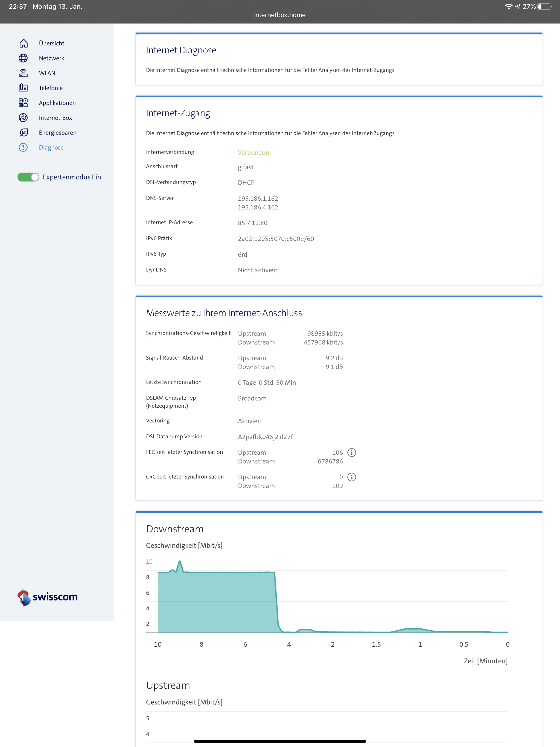Click the Netzwerk globe icon

point(23,58)
